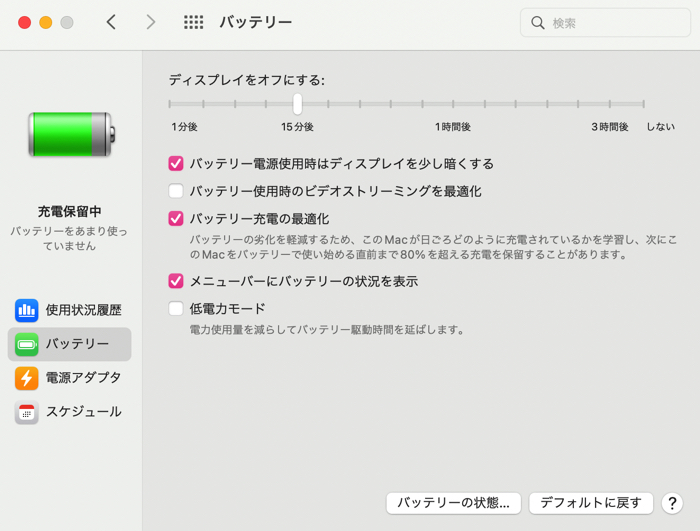
Task: Click 充電保留中 status text
Action: coord(70,211)
